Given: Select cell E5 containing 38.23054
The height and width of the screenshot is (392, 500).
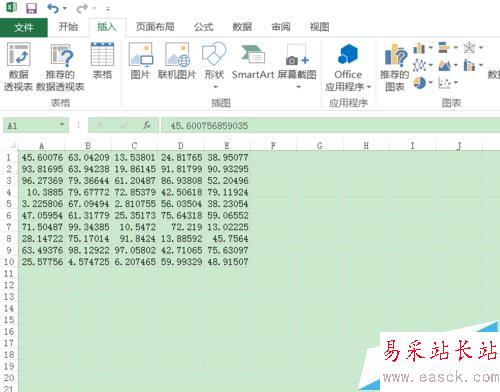Looking at the screenshot, I should coord(227,204).
